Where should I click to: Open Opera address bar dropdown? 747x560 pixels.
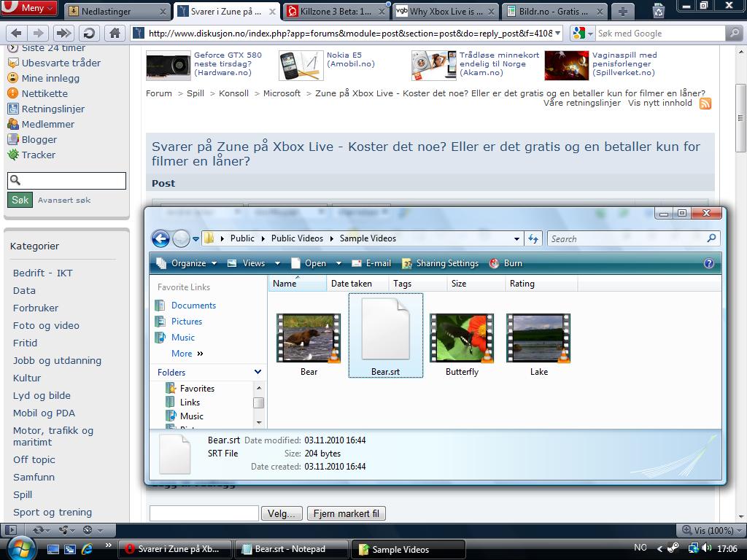click(x=557, y=34)
